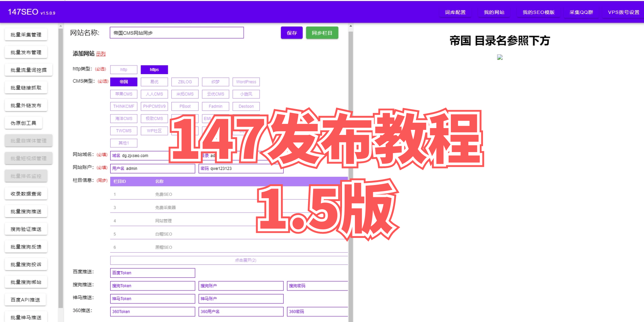
Task: Click 我的网站 in top bar
Action: pyautogui.click(x=494, y=12)
